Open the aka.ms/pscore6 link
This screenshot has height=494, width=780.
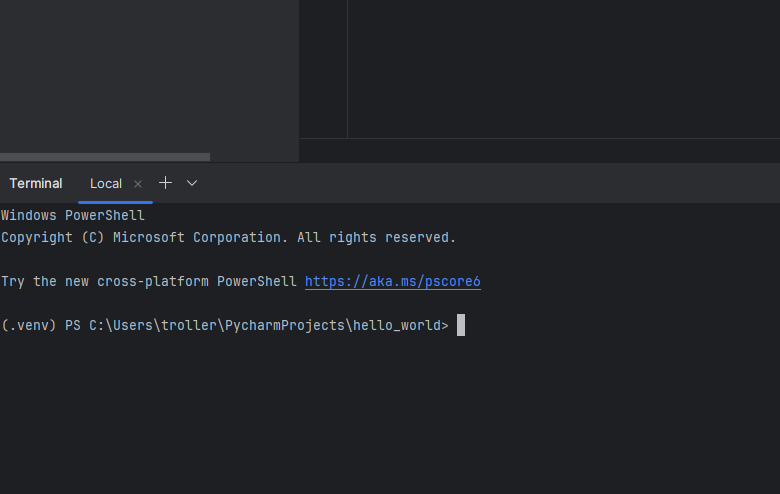pyautogui.click(x=392, y=282)
